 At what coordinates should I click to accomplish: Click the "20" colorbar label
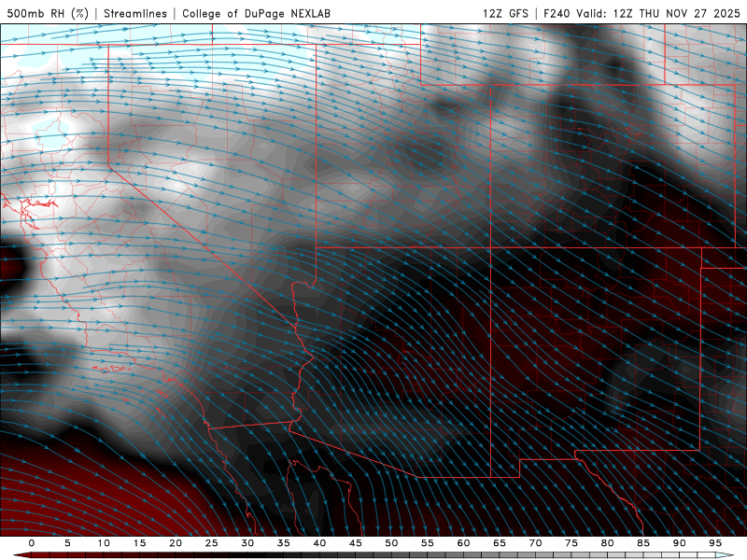coord(176,543)
